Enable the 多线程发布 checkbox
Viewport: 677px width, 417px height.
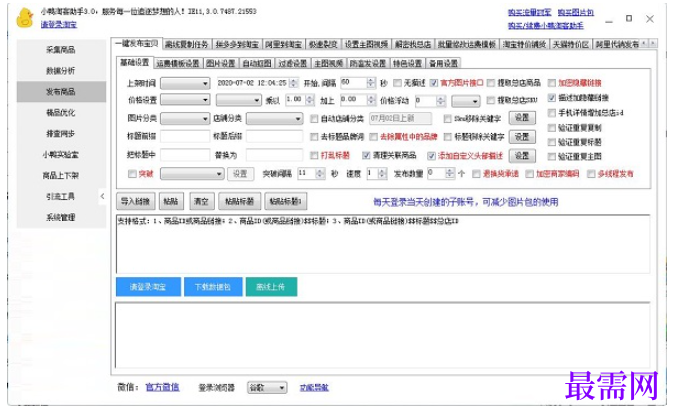(591, 174)
